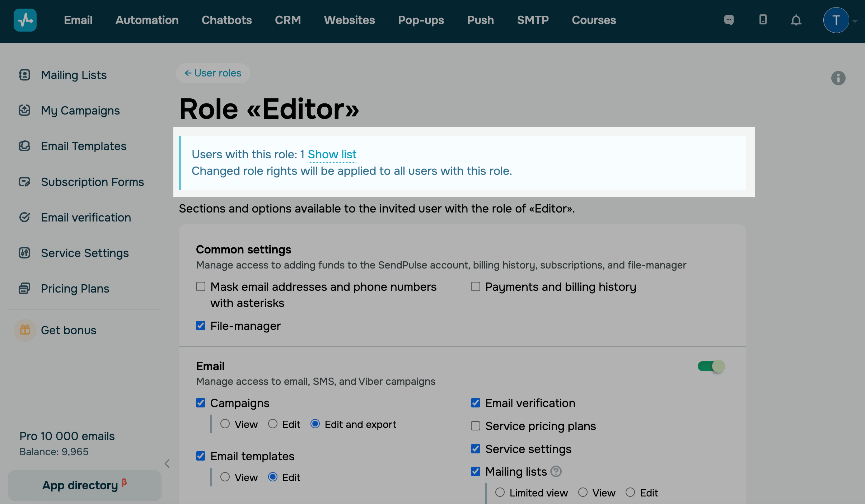This screenshot has width=865, height=504.
Task: Click the info icon at page right
Action: click(x=838, y=78)
